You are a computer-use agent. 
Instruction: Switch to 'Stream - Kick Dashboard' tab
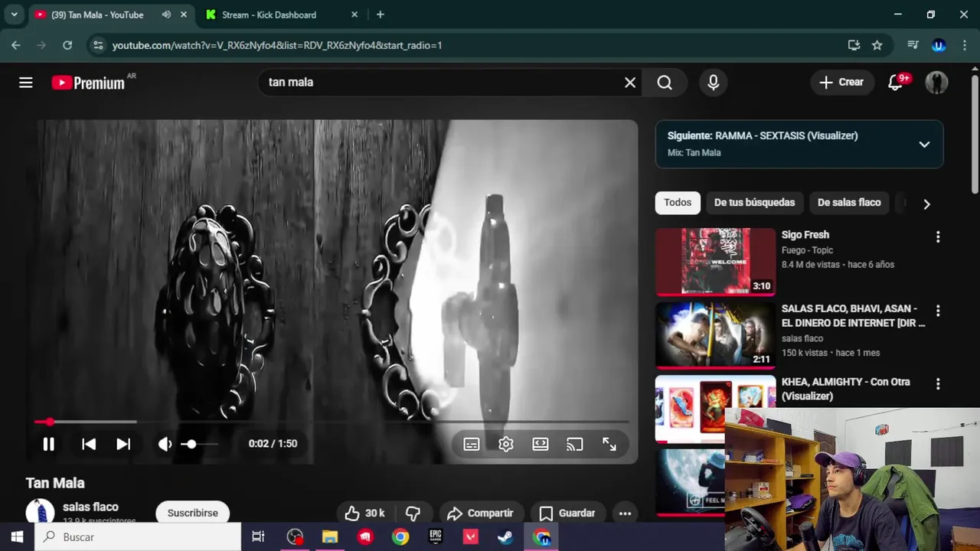(x=269, y=15)
